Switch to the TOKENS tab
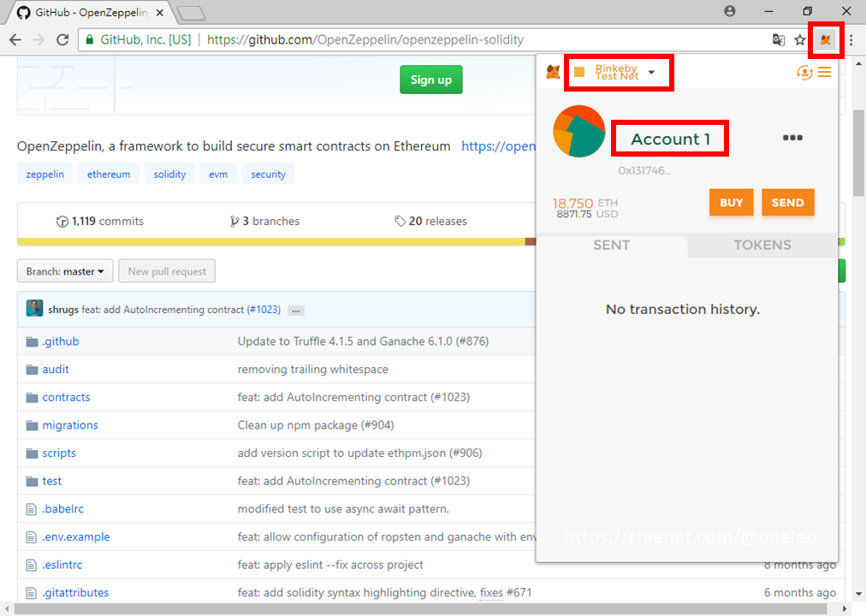866x616 pixels. (x=762, y=245)
